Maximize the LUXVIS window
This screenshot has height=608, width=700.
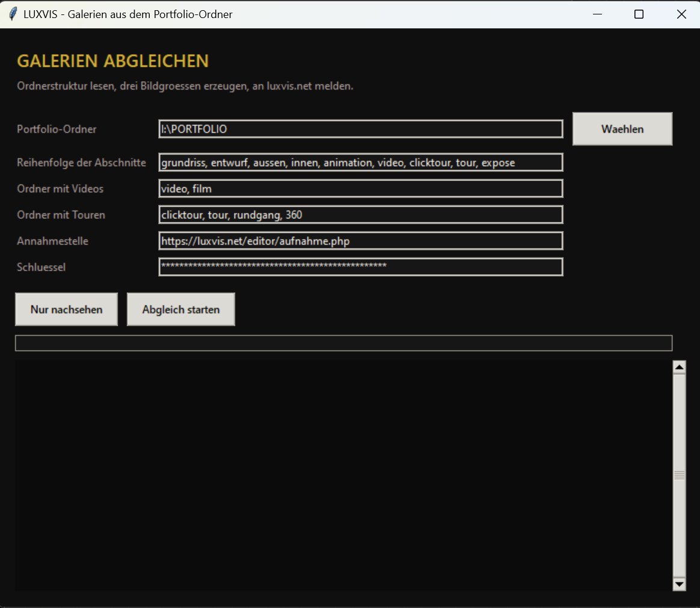(x=639, y=14)
